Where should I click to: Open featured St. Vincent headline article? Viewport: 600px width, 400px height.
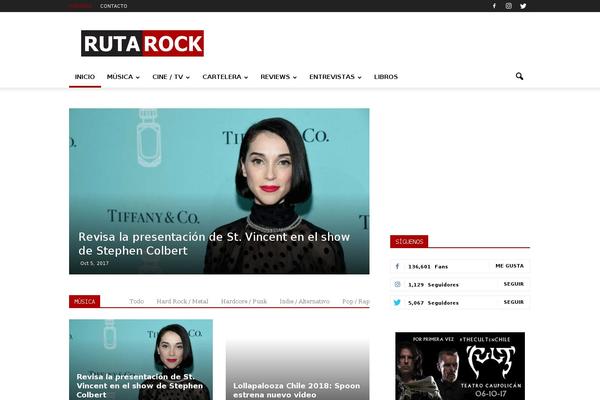click(x=214, y=243)
